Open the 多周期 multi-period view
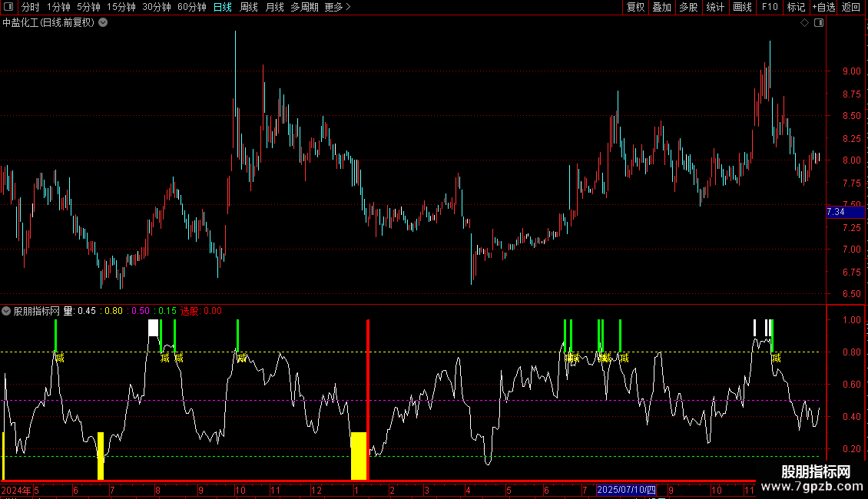The width and height of the screenshot is (868, 499). (x=304, y=7)
